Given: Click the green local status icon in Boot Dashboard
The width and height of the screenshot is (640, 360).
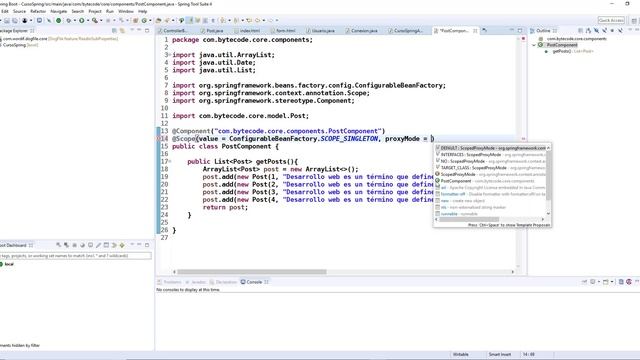Looking at the screenshot, I should click(1, 264).
